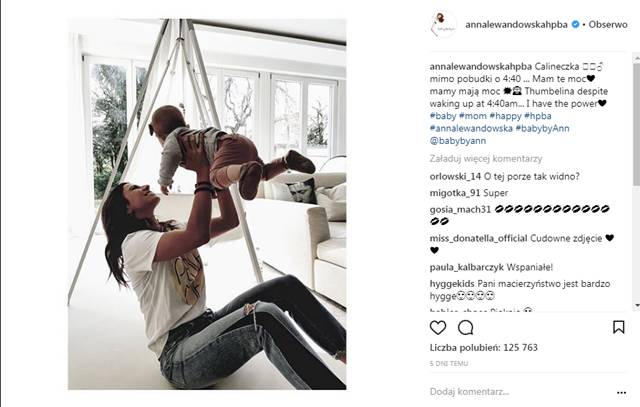Follow the account via the Obserwo button

coord(608,24)
